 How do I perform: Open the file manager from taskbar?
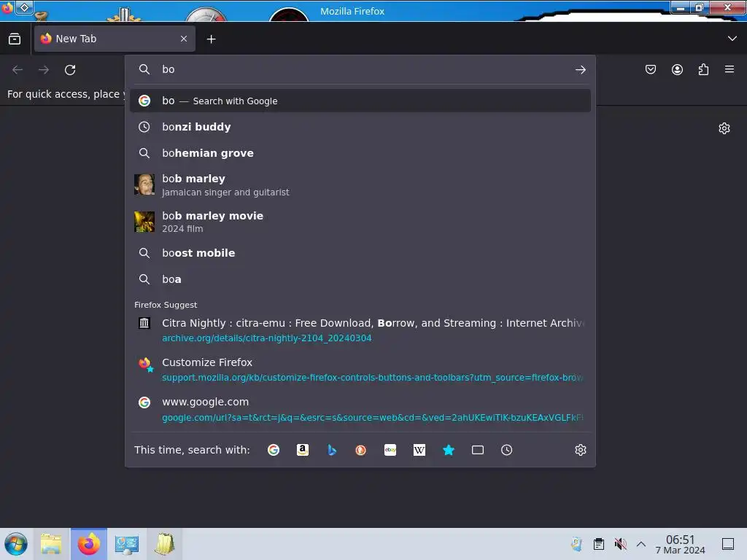[x=52, y=544]
